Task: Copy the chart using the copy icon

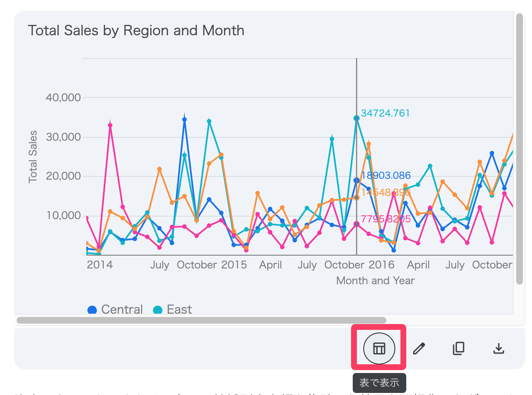Action: coord(458,349)
